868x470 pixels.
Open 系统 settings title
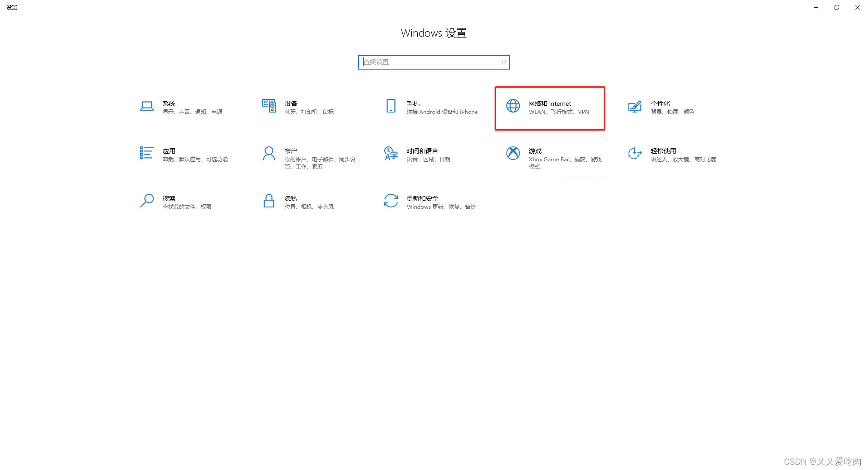click(x=169, y=103)
